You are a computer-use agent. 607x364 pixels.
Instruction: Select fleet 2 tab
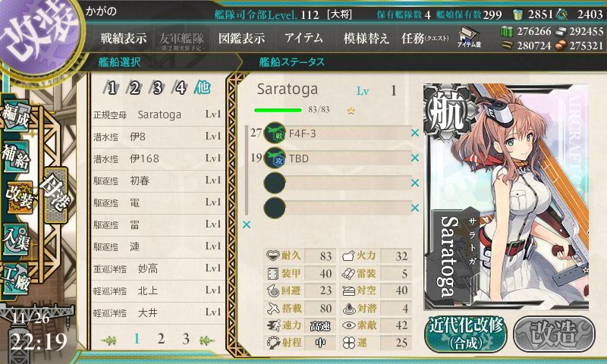pyautogui.click(x=134, y=88)
